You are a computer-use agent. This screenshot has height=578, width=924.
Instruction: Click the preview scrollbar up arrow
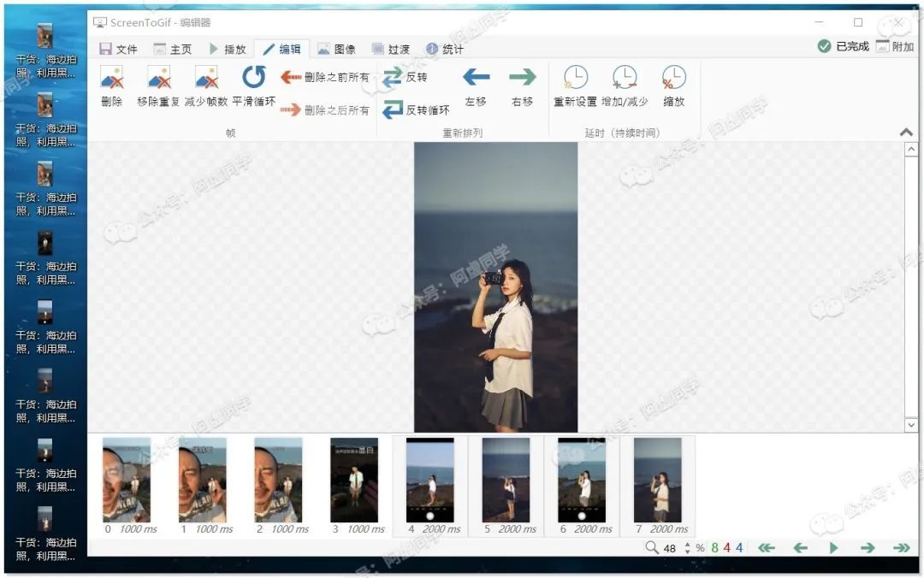tap(911, 149)
